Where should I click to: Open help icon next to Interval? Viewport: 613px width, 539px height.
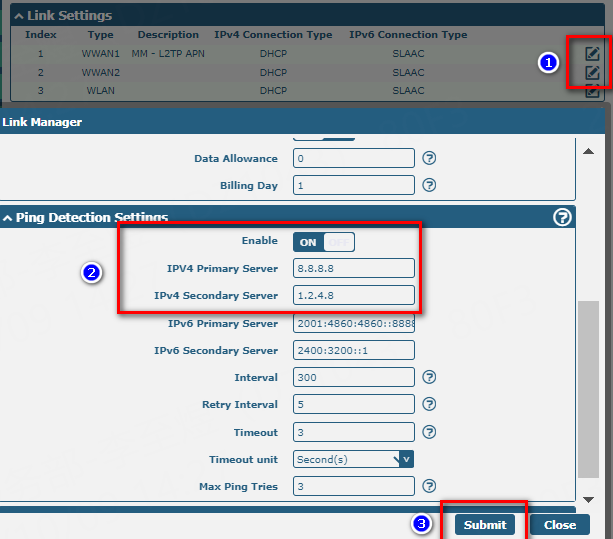[x=429, y=377]
